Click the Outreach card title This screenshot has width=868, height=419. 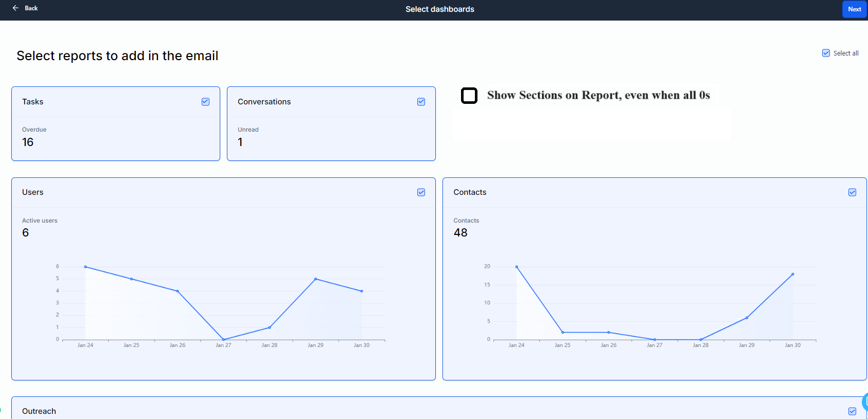pyautogui.click(x=39, y=411)
